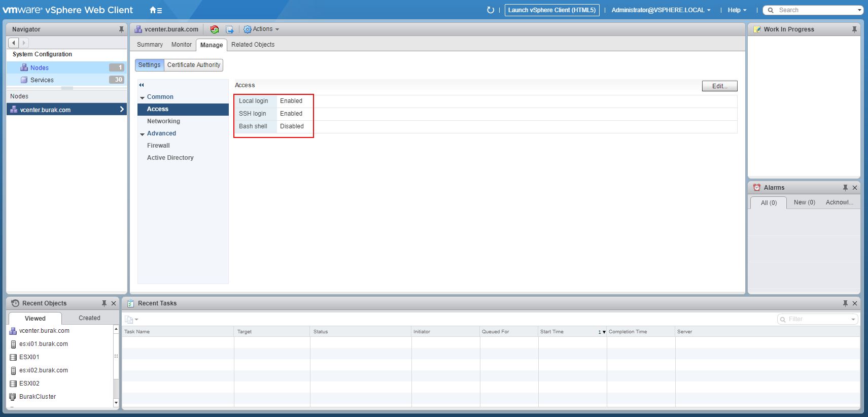868x417 pixels.
Task: Refresh the vSphere Web Client
Action: click(x=490, y=10)
